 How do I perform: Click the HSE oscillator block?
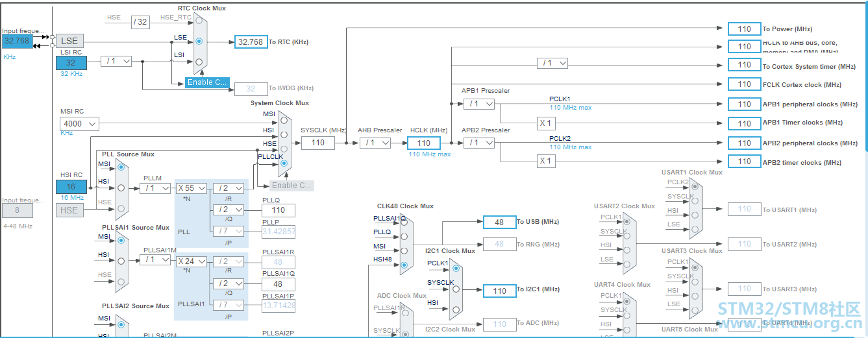click(x=69, y=210)
